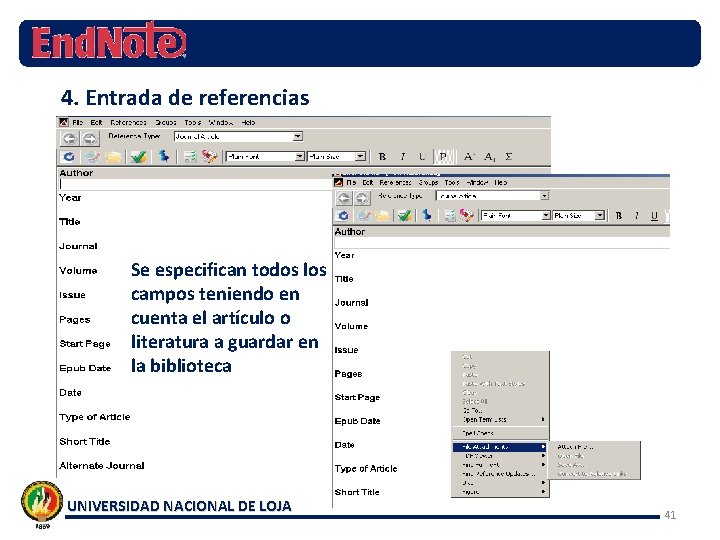
Task: Click the blue pushpin icon in the left window toolbar
Action: click(x=163, y=157)
